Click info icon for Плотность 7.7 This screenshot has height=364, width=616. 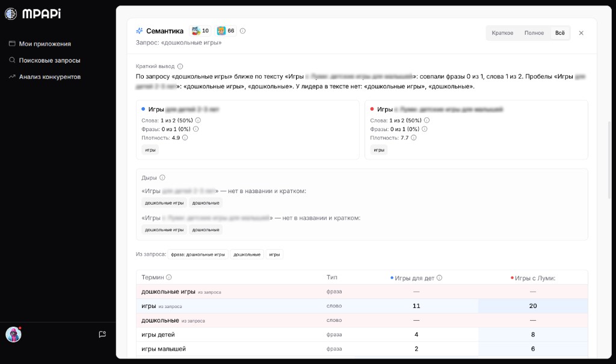pyautogui.click(x=414, y=138)
